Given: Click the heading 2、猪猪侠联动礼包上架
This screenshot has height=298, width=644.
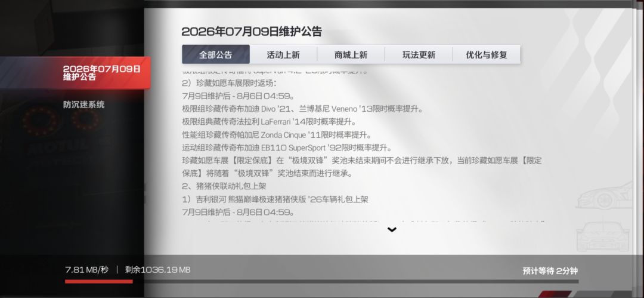Looking at the screenshot, I should click(224, 186).
